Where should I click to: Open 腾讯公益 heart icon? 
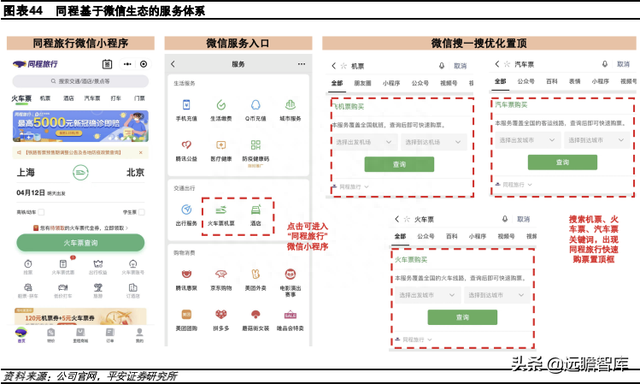(x=187, y=145)
